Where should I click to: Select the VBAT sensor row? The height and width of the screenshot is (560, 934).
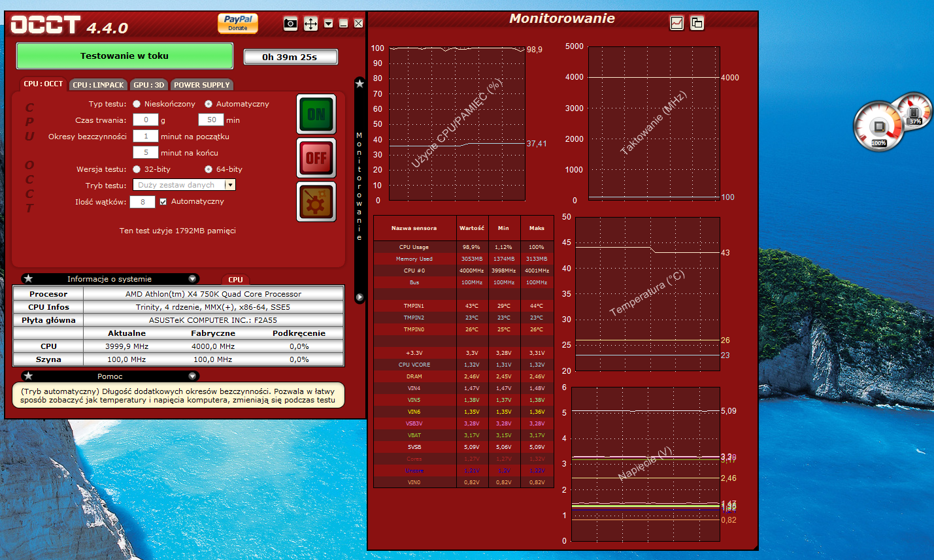[463, 435]
